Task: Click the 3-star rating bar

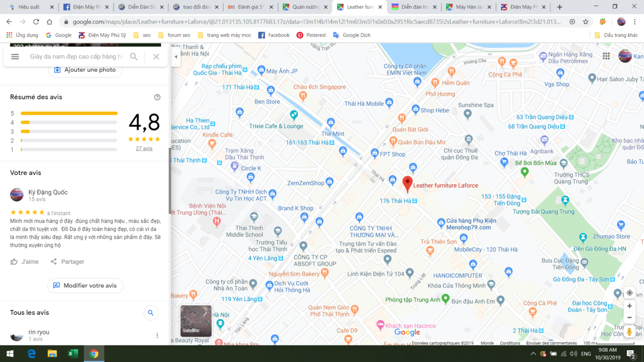Action: tap(69, 131)
